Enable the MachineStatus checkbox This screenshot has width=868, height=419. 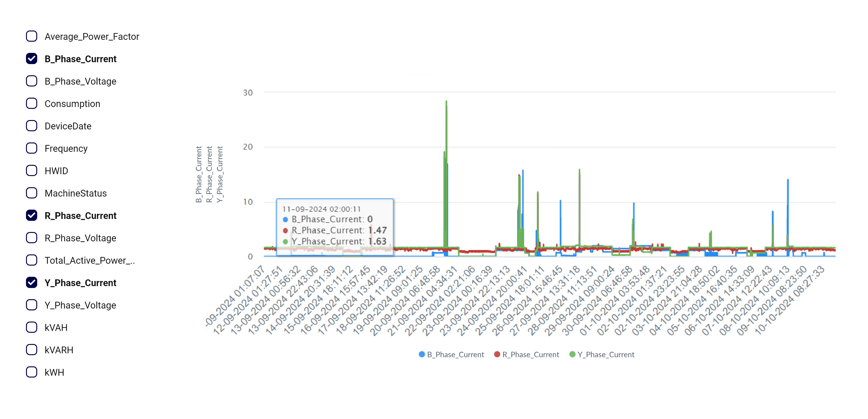click(32, 193)
